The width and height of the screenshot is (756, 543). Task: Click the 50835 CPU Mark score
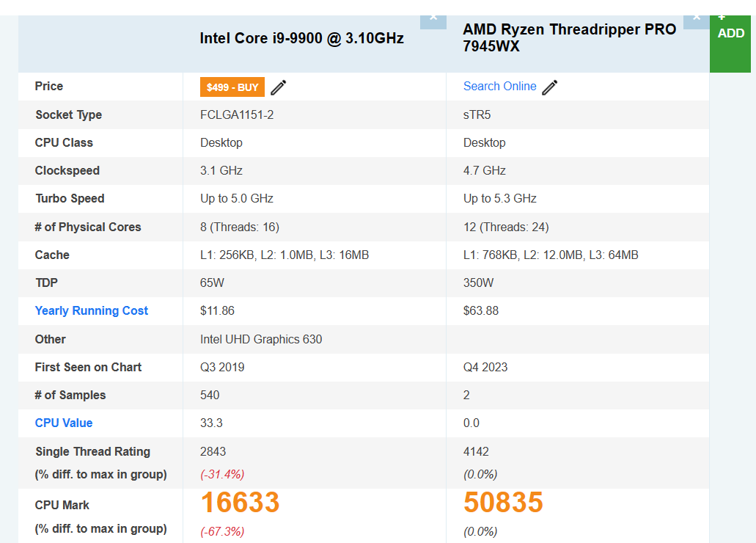pyautogui.click(x=503, y=503)
